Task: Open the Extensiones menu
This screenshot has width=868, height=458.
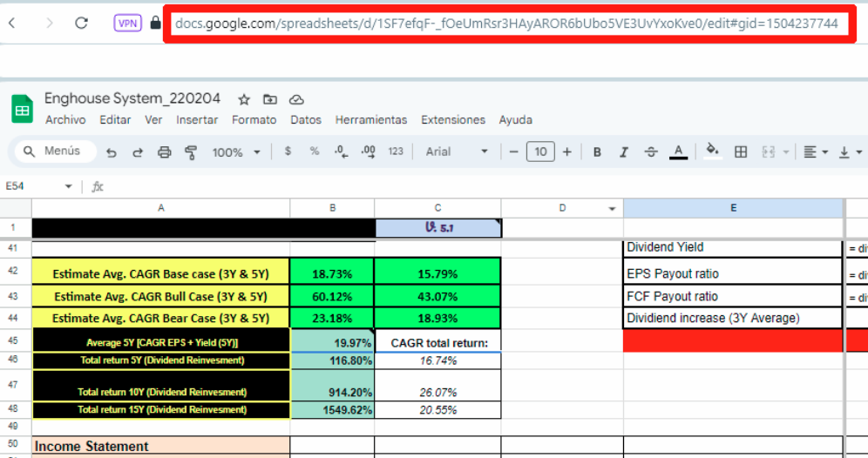Action: pos(453,120)
